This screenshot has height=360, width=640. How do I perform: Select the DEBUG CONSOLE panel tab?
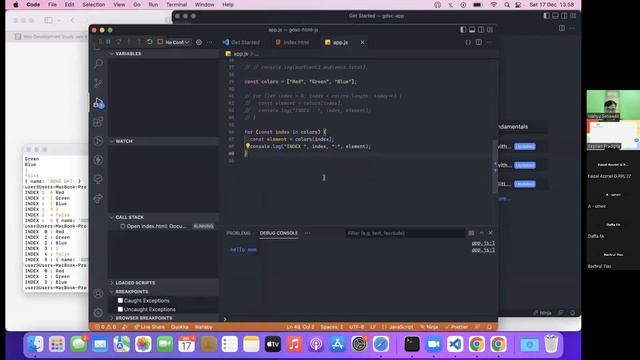pos(279,233)
